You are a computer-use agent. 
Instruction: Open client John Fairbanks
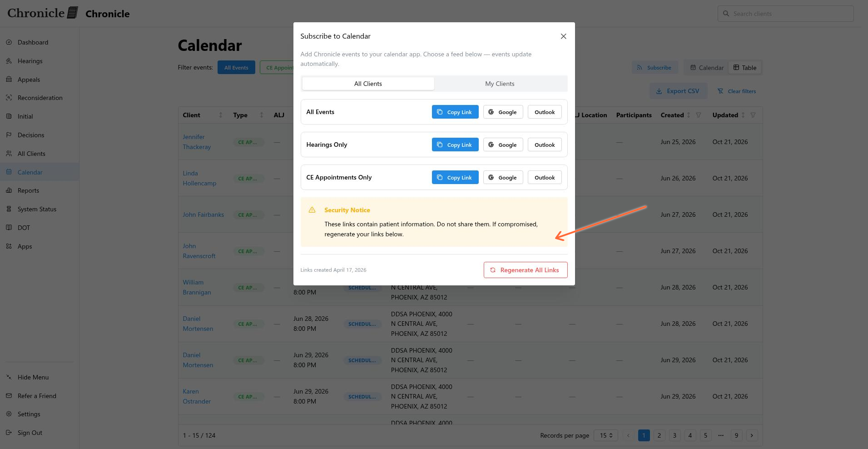pos(203,215)
